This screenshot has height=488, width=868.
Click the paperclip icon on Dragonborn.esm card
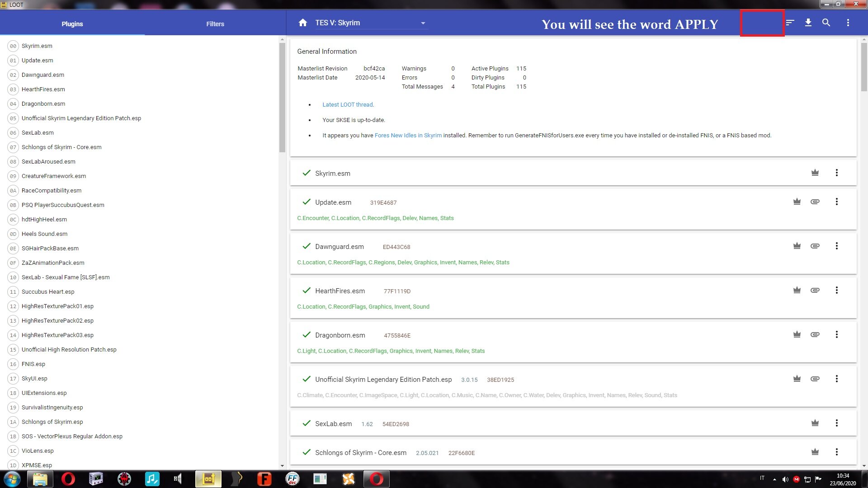click(x=815, y=334)
